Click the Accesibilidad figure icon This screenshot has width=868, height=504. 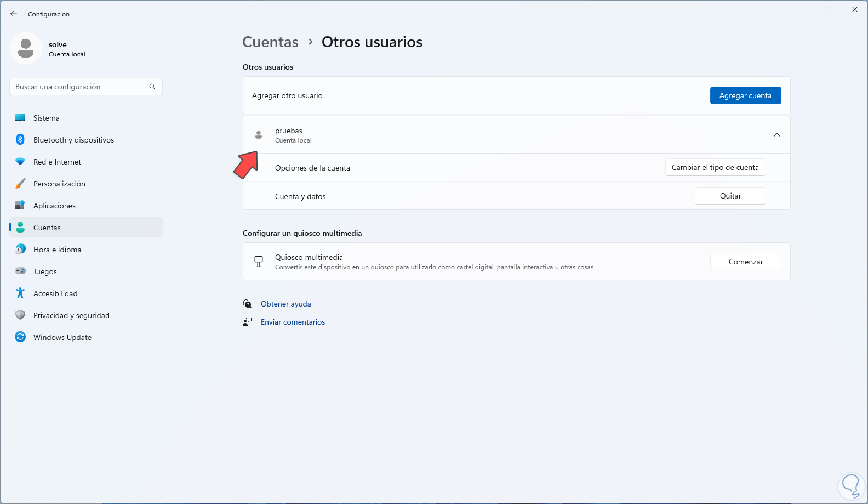[x=20, y=293]
